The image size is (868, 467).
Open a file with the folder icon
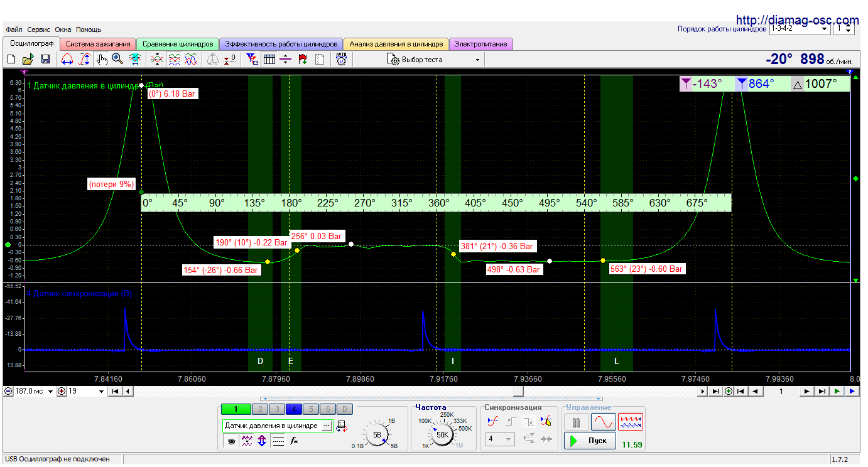pos(28,59)
